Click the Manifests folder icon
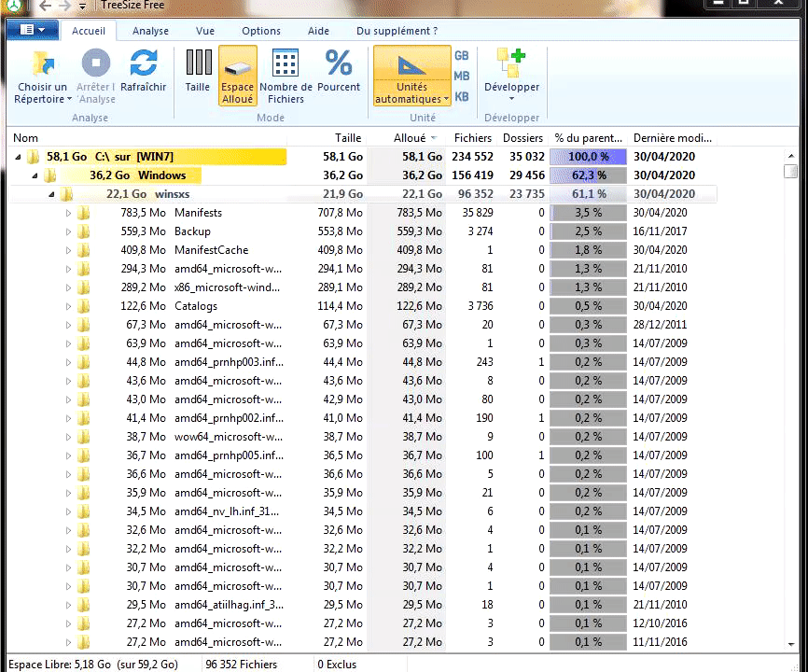 83,213
